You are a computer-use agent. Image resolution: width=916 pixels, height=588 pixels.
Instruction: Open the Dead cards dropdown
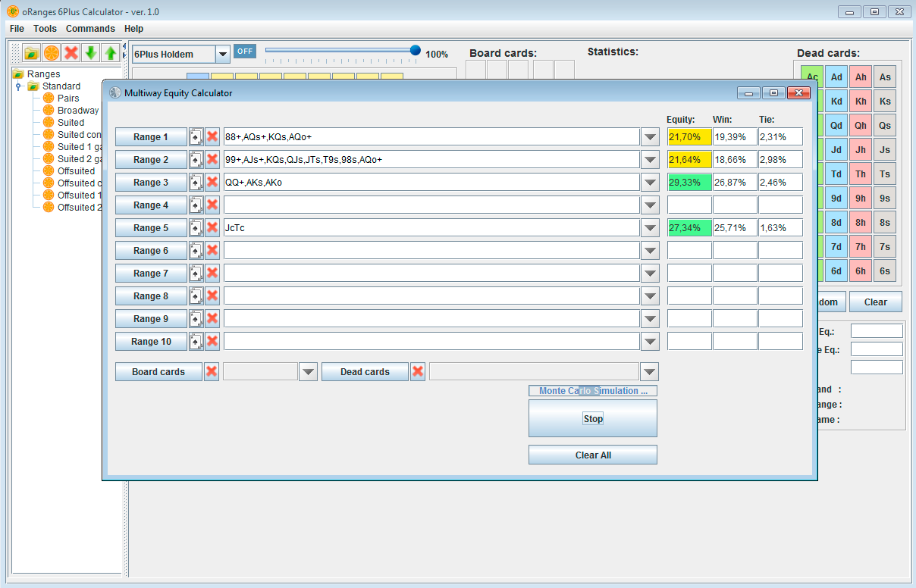coord(650,371)
